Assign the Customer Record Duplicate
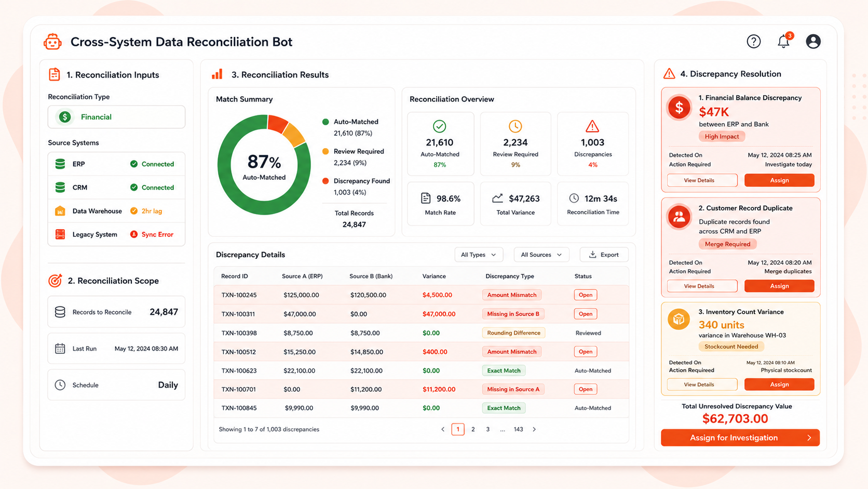The height and width of the screenshot is (489, 868). pyautogui.click(x=779, y=286)
